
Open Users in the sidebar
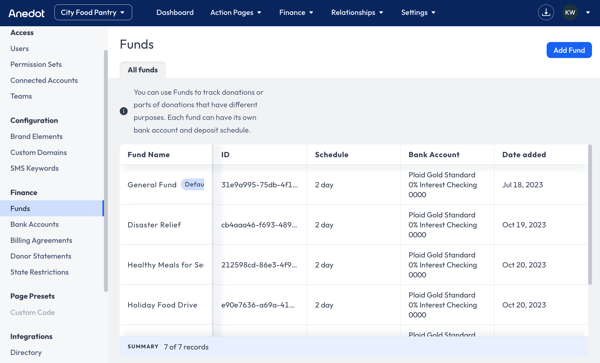[x=20, y=49]
